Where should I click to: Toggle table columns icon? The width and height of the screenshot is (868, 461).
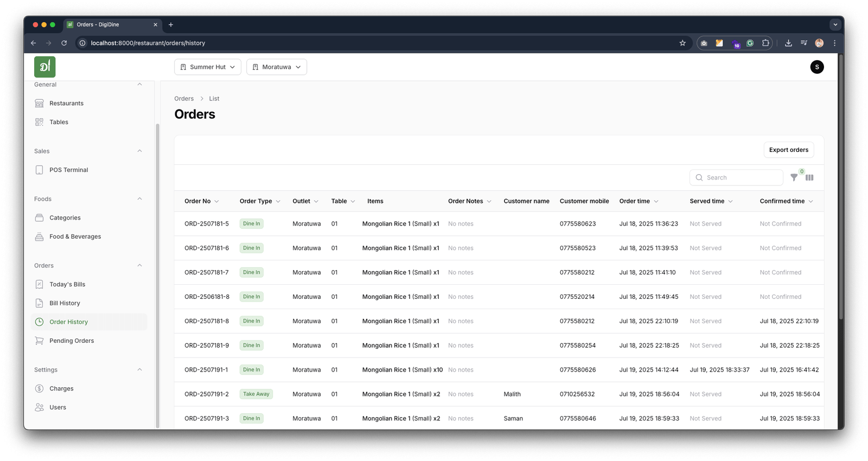pos(809,177)
